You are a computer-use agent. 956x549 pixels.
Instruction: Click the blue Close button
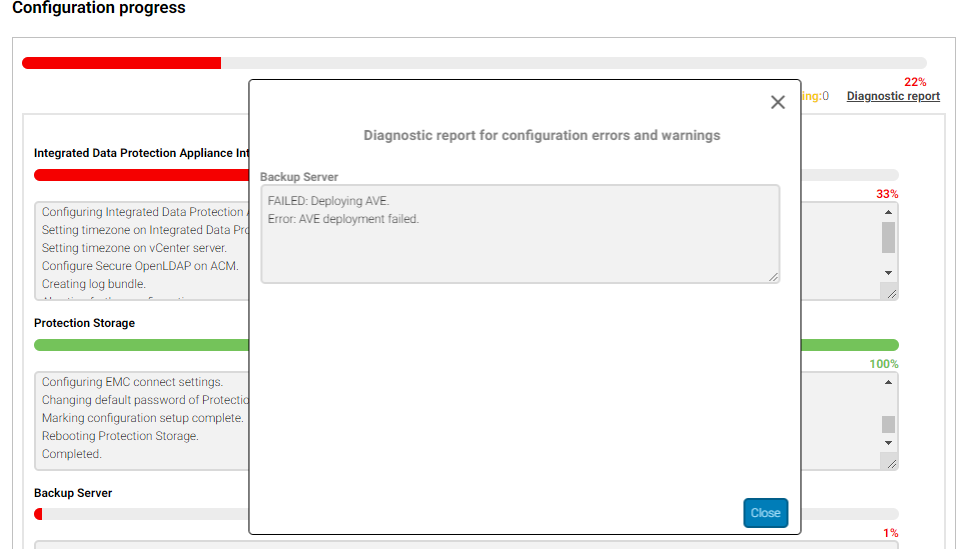765,513
